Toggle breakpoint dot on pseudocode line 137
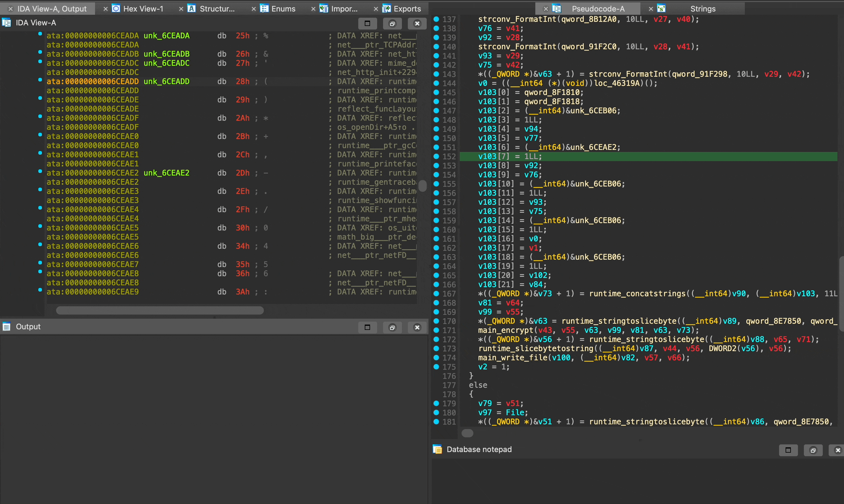This screenshot has width=844, height=504. (x=436, y=19)
